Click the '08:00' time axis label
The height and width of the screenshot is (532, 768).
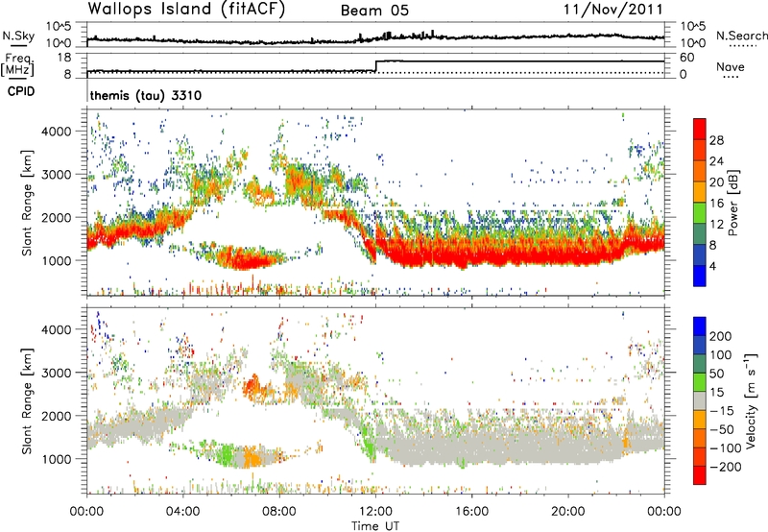coord(279,512)
